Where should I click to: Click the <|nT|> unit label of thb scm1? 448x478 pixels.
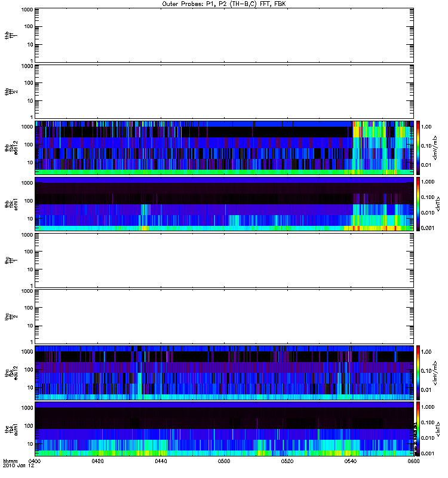pyautogui.click(x=438, y=204)
